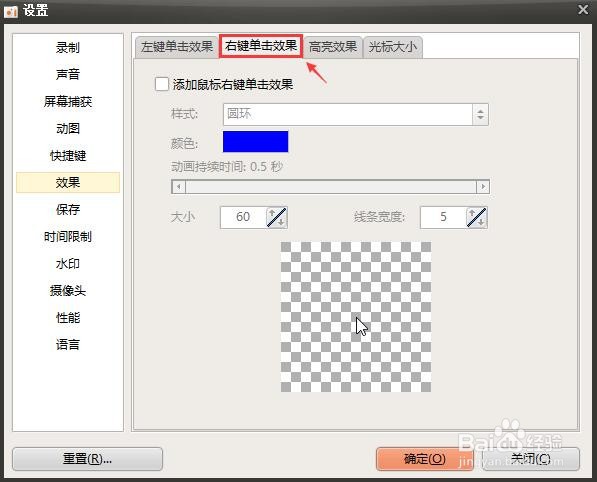Click the 重置(R)... reset button
The width and height of the screenshot is (597, 482).
(88, 459)
